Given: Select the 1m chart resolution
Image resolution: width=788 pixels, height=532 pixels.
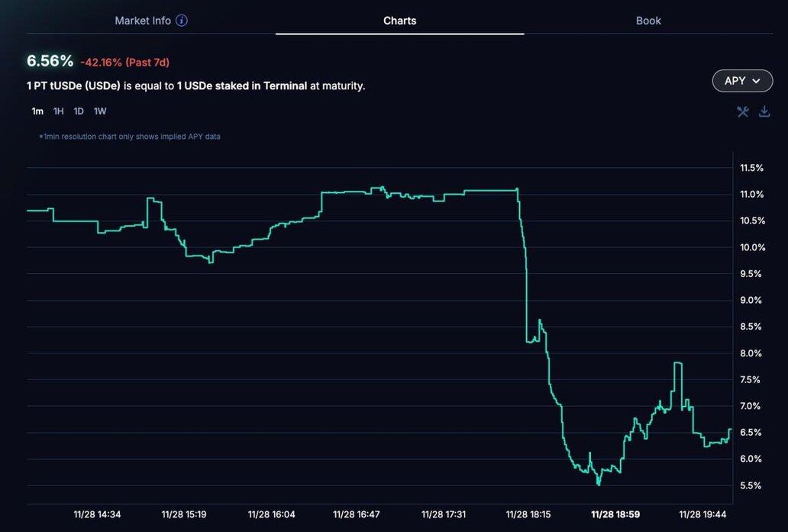Looking at the screenshot, I should click(x=37, y=111).
